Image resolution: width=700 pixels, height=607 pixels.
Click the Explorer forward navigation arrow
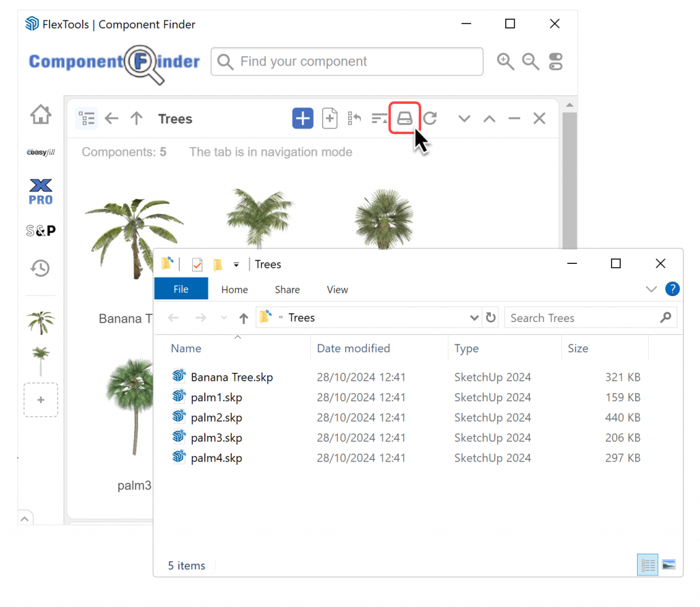click(201, 318)
